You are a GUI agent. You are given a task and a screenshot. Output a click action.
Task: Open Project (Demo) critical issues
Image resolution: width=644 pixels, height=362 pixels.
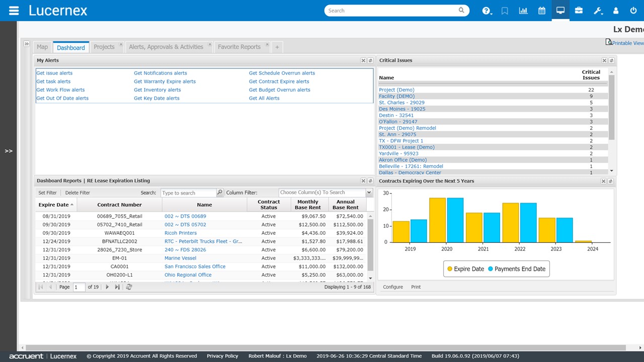[396, 90]
